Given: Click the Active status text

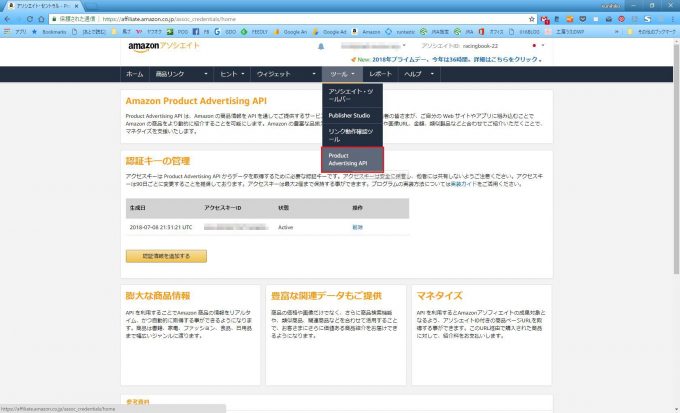Looking at the screenshot, I should (x=285, y=227).
